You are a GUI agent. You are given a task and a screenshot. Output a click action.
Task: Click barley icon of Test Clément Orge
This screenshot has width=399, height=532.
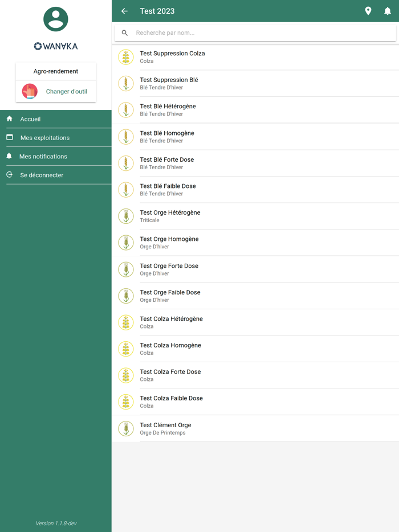pos(126,428)
